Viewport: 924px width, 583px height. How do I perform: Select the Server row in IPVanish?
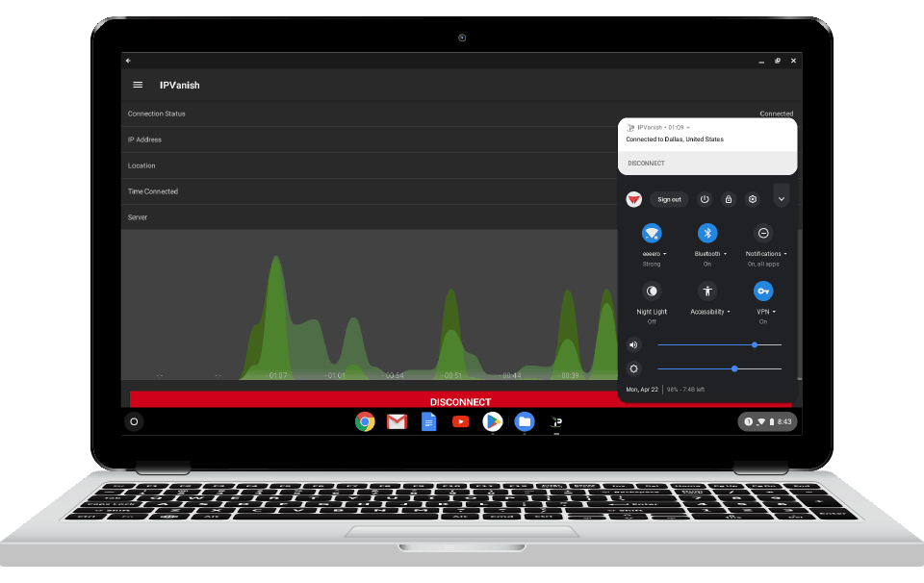point(289,216)
